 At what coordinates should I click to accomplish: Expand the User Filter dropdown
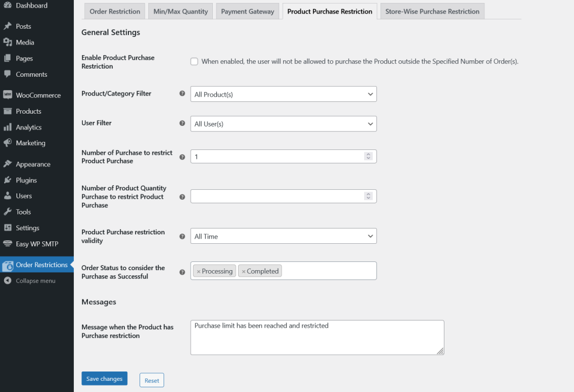[283, 124]
